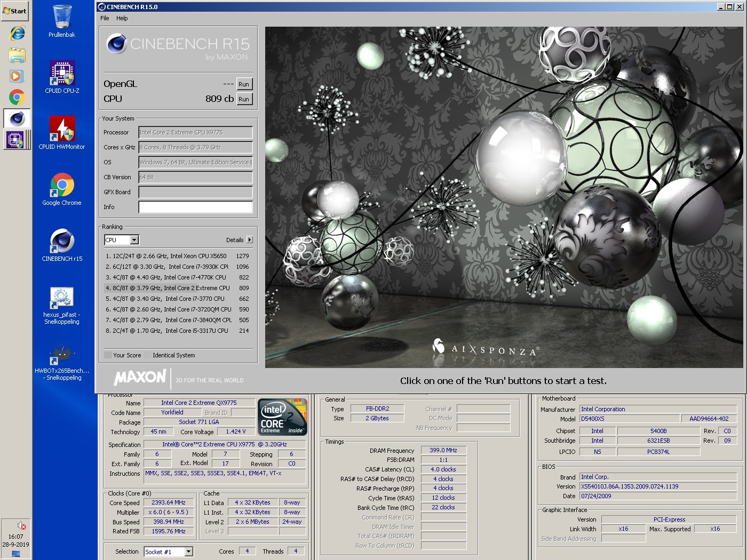Expand the ranking Details arrow
747x560 pixels.
click(250, 240)
